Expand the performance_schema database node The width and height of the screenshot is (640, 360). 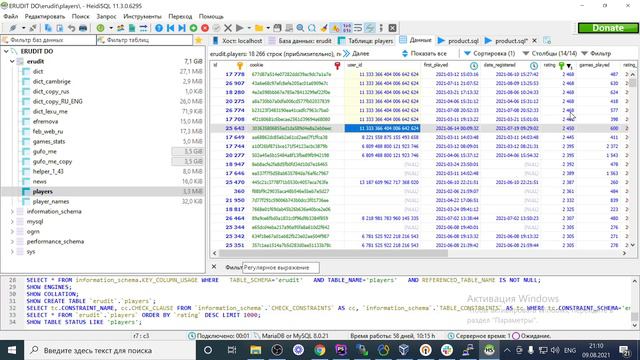point(12,242)
